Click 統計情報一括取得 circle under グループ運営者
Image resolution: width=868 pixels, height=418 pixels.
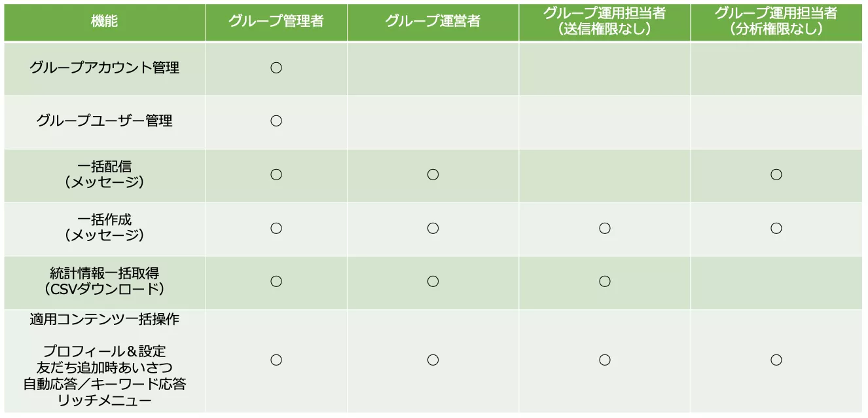pyautogui.click(x=433, y=282)
